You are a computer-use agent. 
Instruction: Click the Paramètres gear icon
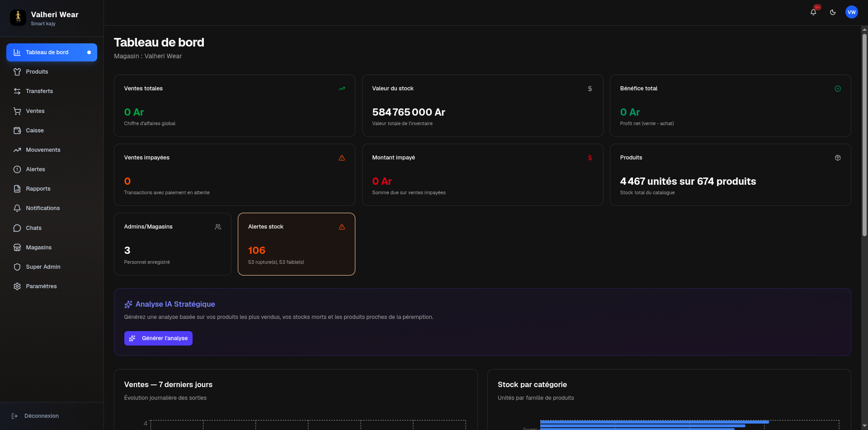[x=17, y=286]
